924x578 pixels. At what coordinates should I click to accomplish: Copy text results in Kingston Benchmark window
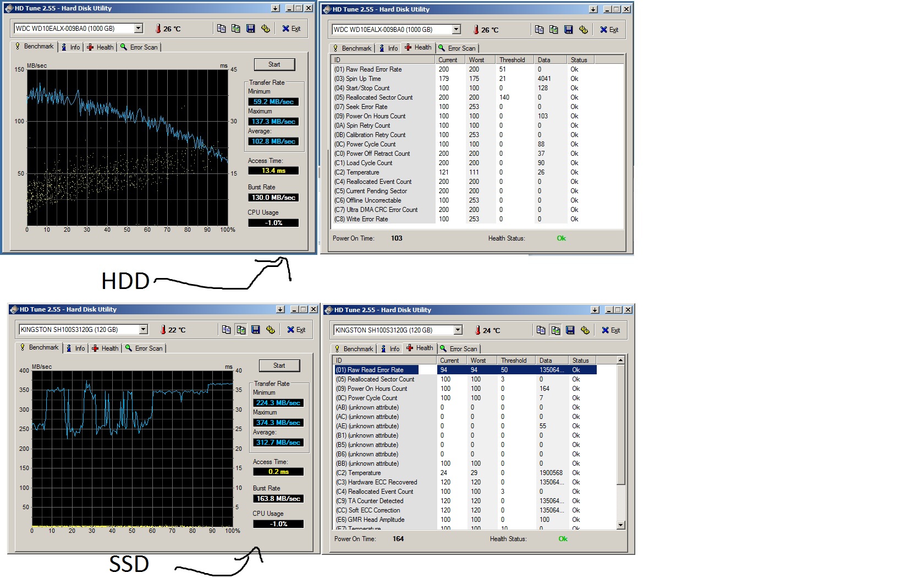226,330
